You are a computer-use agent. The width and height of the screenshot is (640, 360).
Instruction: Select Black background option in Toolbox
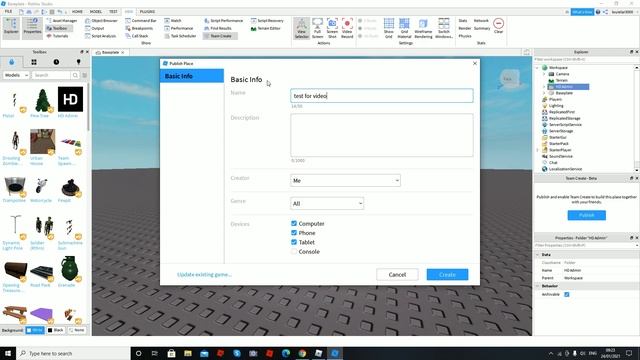pyautogui.click(x=56, y=330)
